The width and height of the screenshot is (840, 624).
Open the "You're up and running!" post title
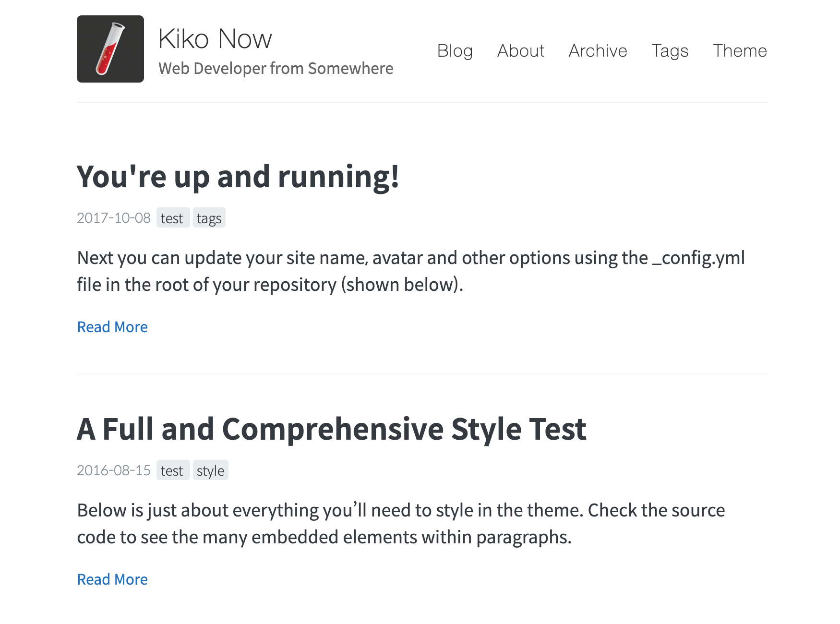(x=238, y=177)
